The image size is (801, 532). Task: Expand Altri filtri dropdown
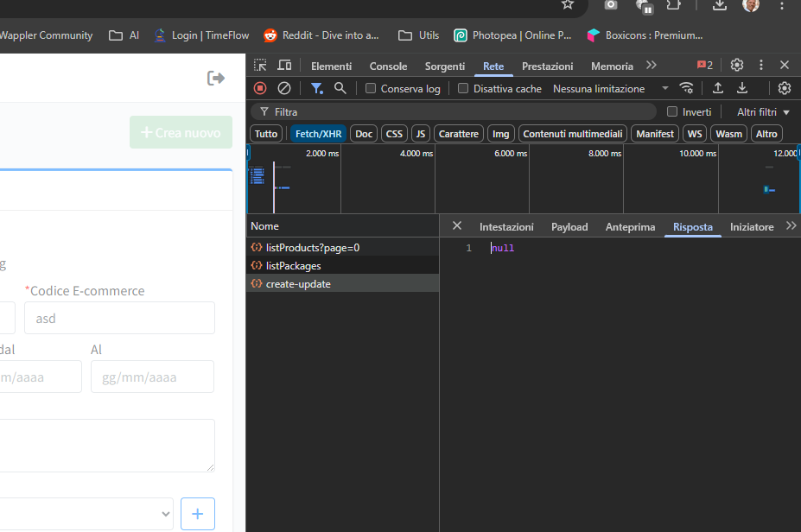click(763, 111)
